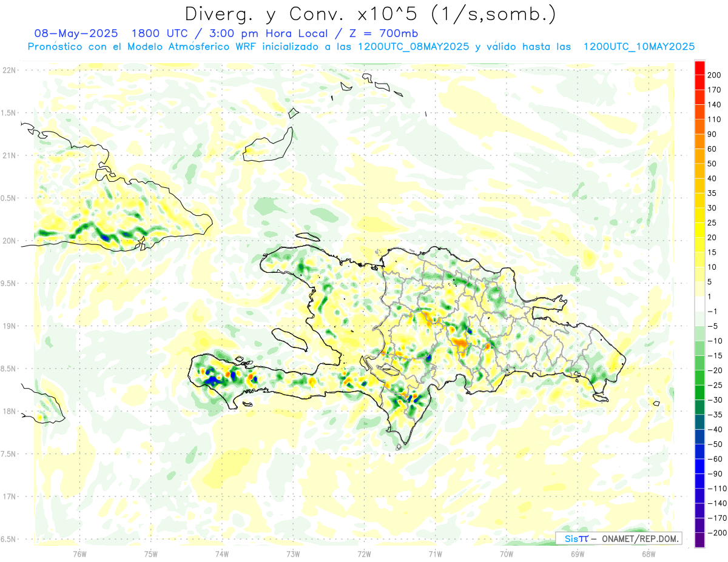Screen dimensions: 728x562
Task: Click the '17N' latitude label
Action: point(9,497)
